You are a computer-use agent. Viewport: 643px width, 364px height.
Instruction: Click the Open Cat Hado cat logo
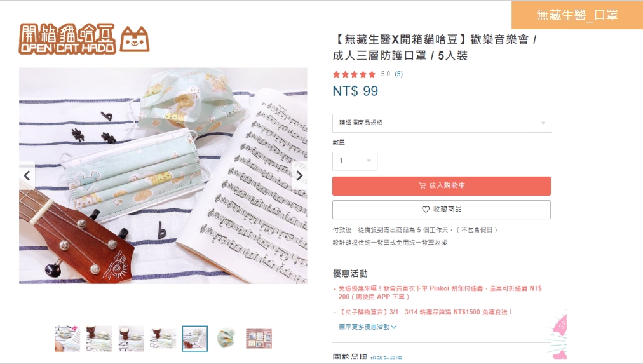point(84,39)
